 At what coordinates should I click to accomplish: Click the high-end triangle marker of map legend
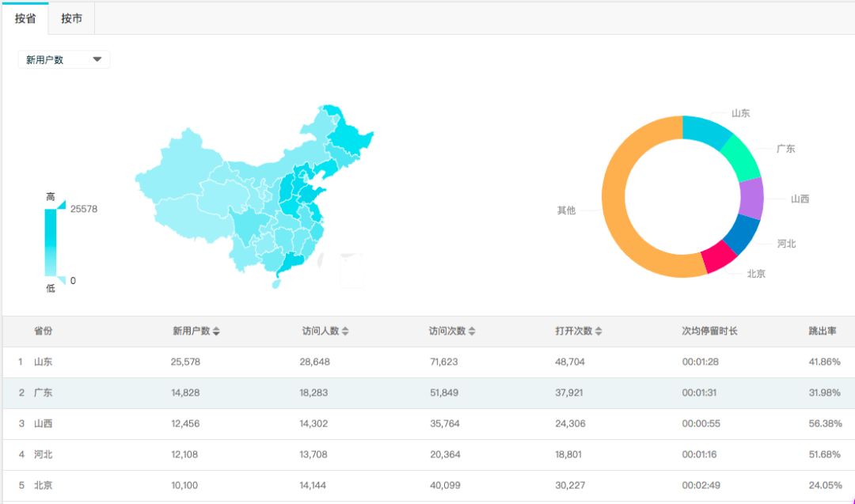point(61,204)
